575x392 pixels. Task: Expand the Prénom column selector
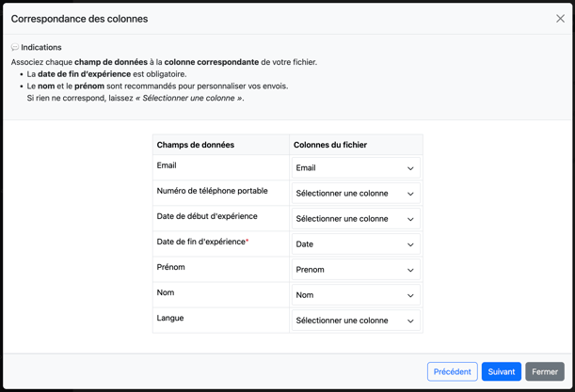(356, 270)
